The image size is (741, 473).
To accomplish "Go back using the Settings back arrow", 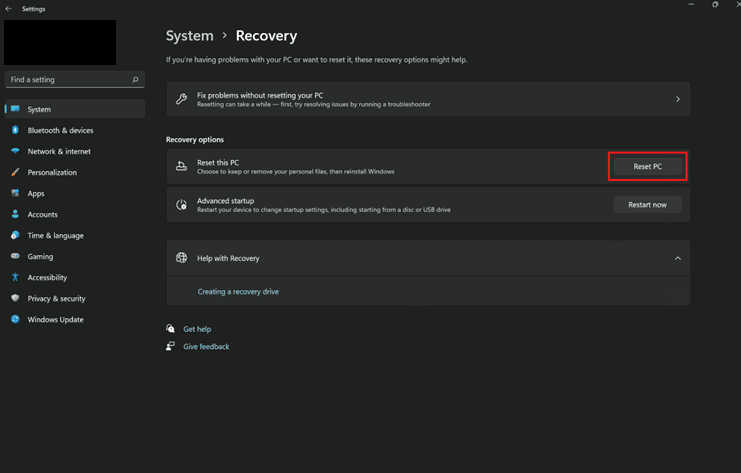I will click(9, 9).
